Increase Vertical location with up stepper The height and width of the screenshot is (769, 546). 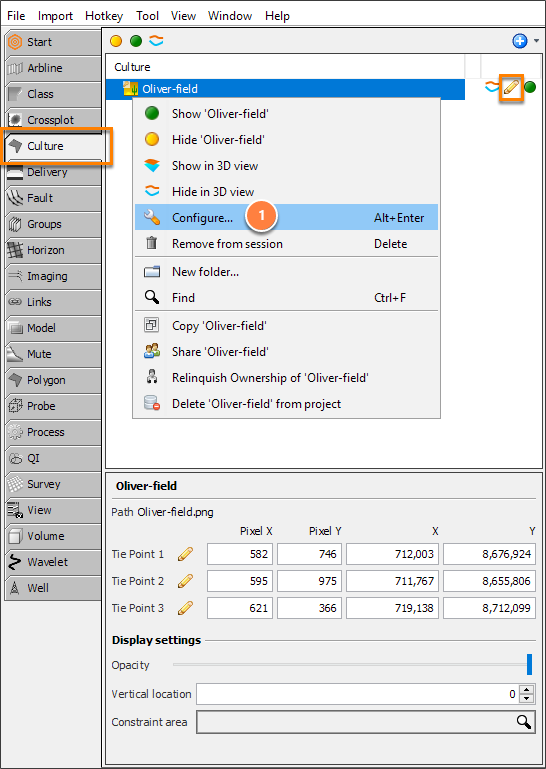pyautogui.click(x=527, y=690)
